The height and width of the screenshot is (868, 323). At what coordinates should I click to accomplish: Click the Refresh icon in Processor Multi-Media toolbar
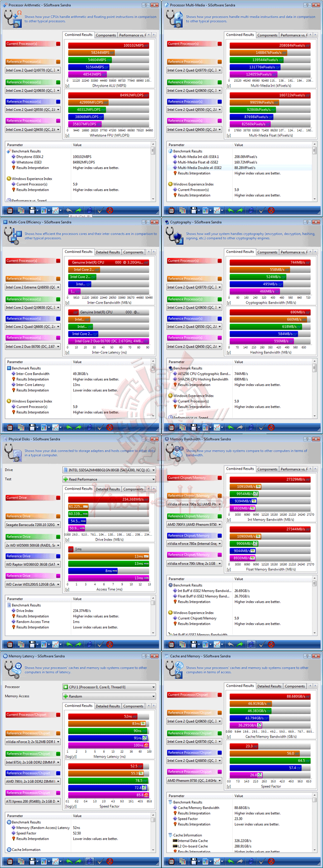(x=251, y=210)
